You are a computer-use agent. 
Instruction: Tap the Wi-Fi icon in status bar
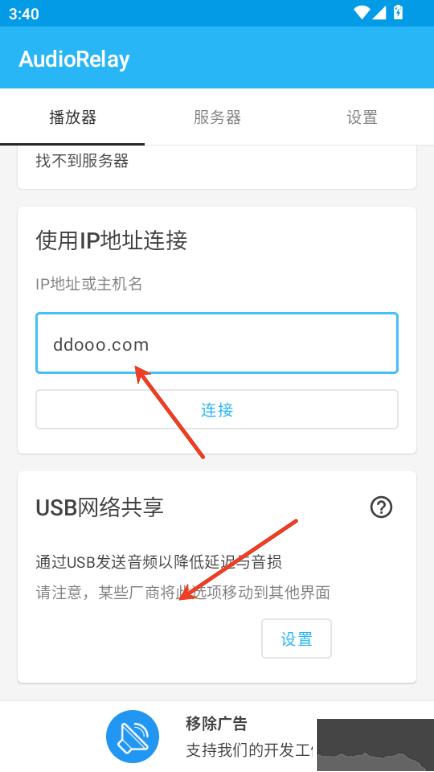(x=362, y=13)
